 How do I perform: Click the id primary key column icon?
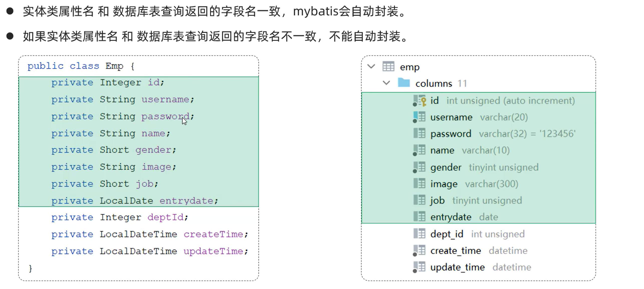coord(419,101)
